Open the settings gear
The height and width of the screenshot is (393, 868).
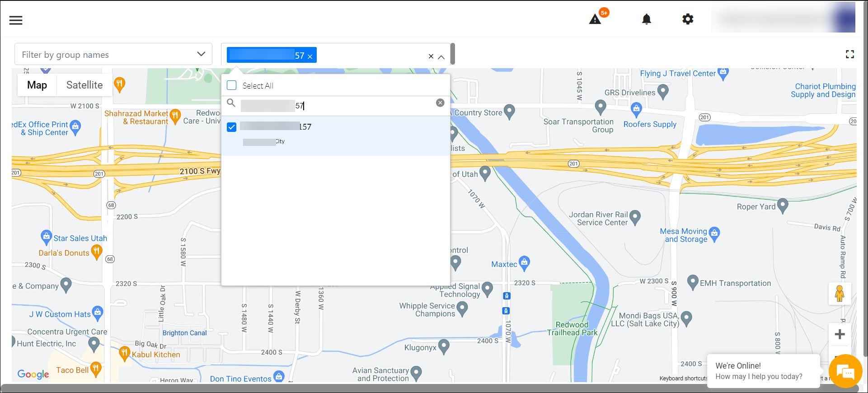pos(688,19)
